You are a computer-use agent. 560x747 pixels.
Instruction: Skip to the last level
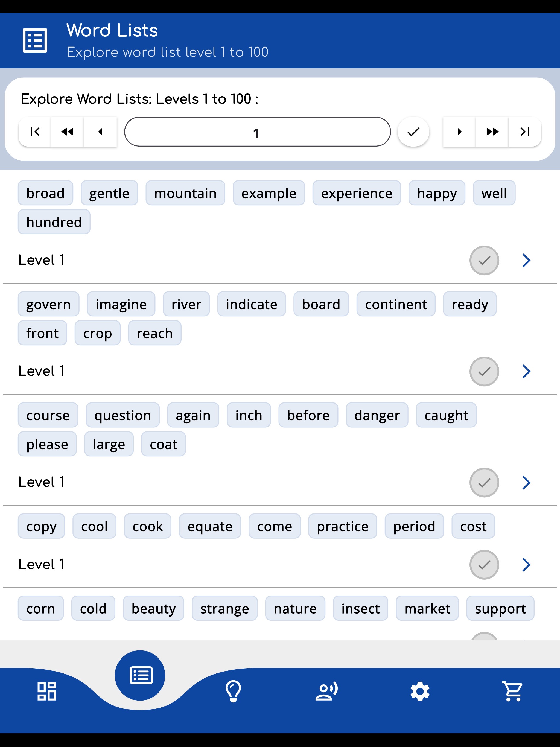click(524, 132)
